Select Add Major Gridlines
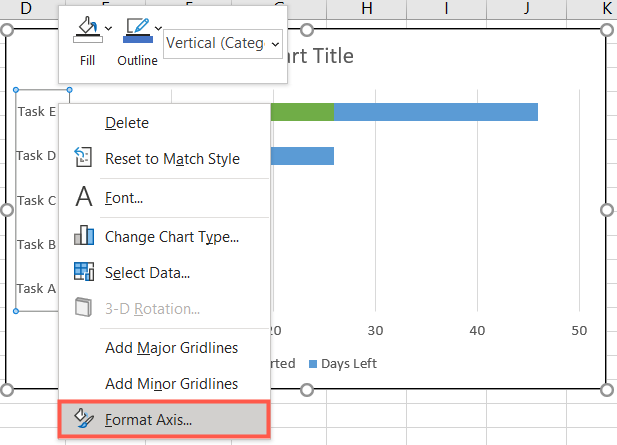This screenshot has height=445, width=617. coord(171,348)
